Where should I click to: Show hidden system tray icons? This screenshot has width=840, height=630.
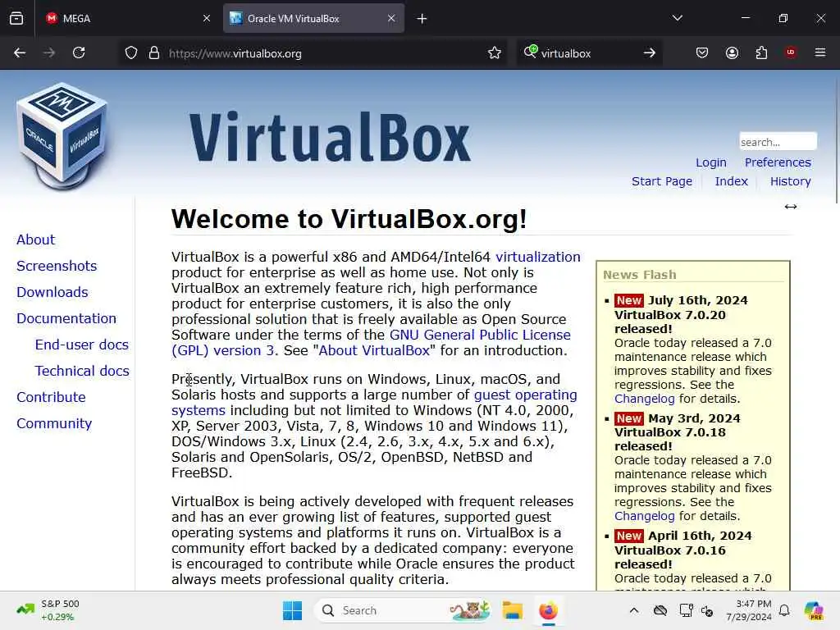point(634,610)
